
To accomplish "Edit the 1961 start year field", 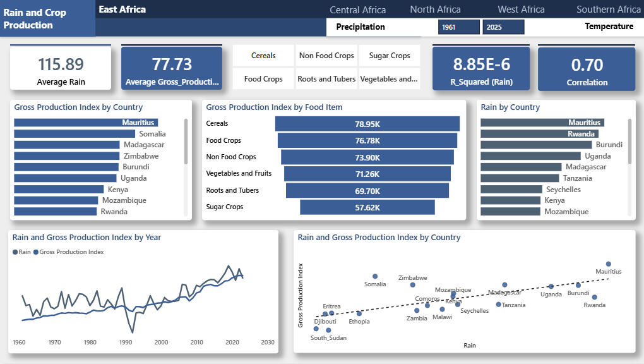I will click(x=458, y=27).
